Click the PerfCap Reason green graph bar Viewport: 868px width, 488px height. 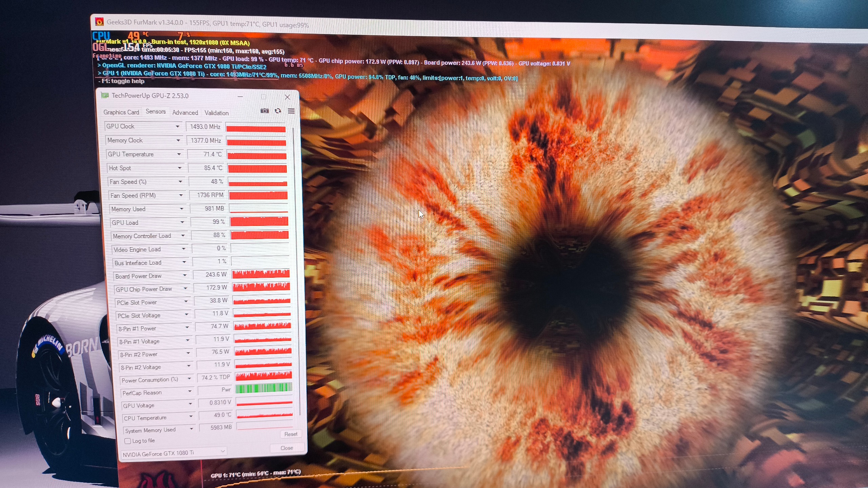pyautogui.click(x=263, y=388)
